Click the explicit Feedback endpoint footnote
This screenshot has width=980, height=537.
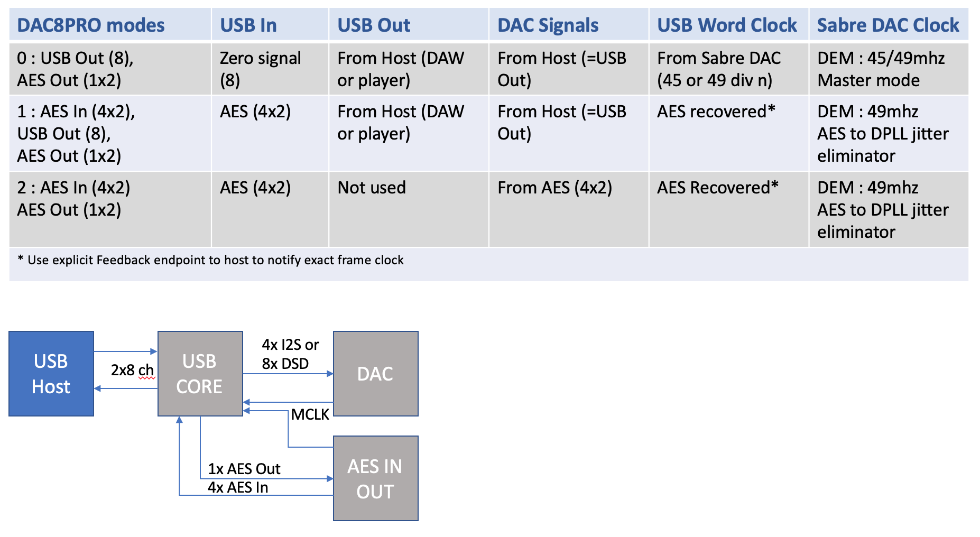[x=211, y=260]
